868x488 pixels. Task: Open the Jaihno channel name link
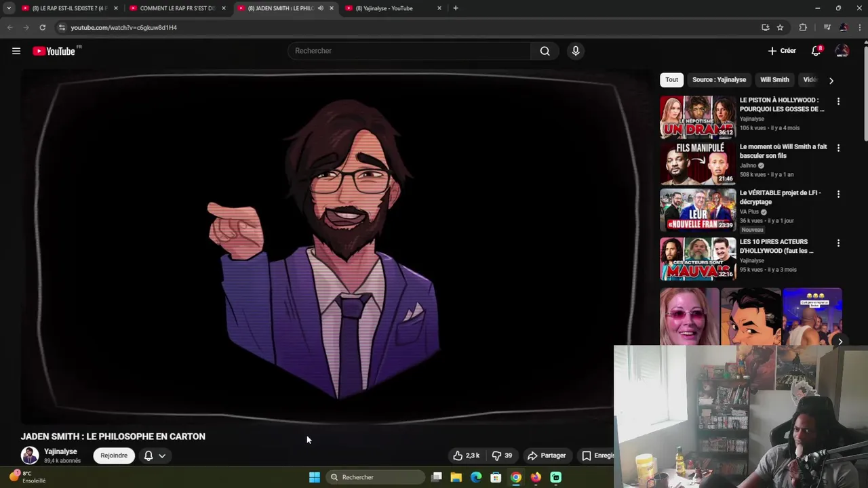point(748,165)
